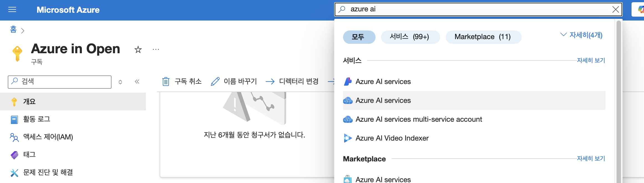Click the people icon for IAM

tap(14, 137)
